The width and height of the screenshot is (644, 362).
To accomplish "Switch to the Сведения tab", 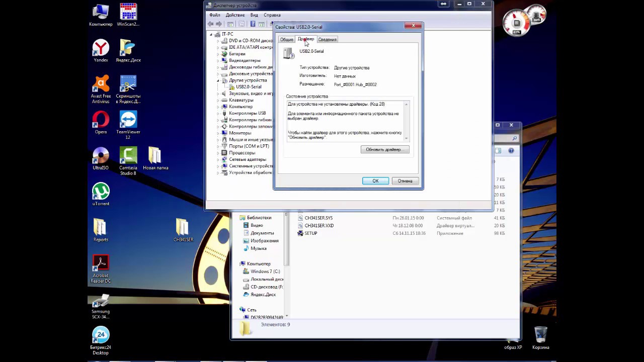I will click(x=327, y=40).
